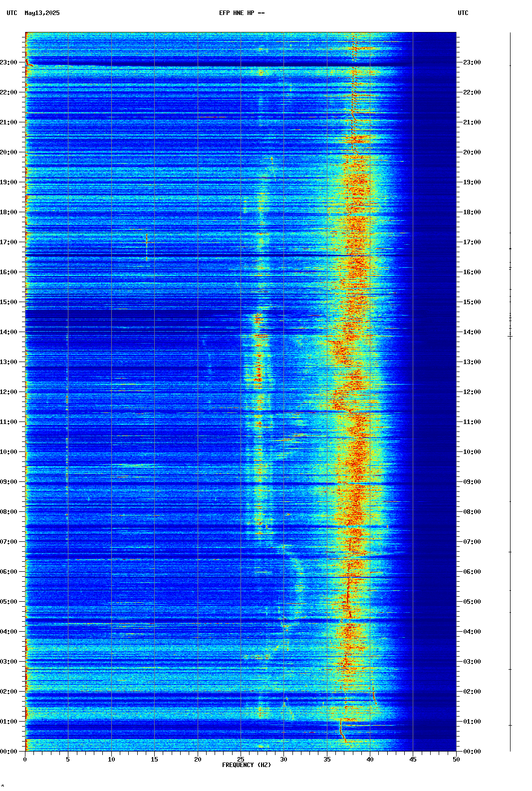Click the 14:00 label on the right time axis
Image resolution: width=532 pixels, height=791 pixels.
pyautogui.click(x=472, y=332)
